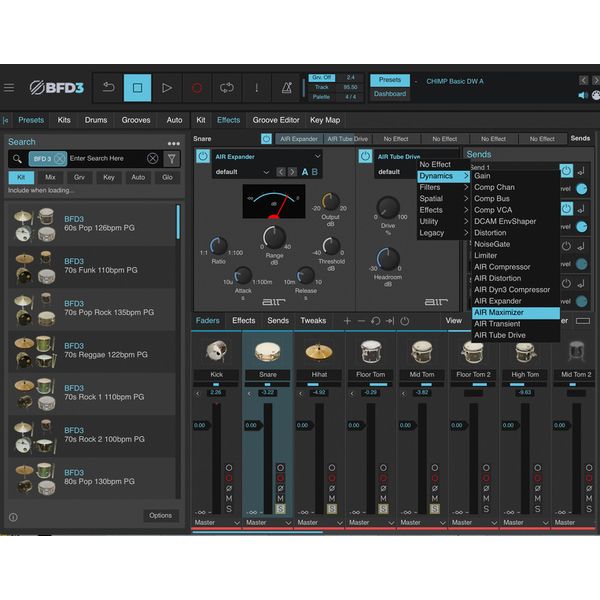Select the B comparison state in AIR Expander
Image resolution: width=600 pixels, height=600 pixels.
(x=315, y=172)
